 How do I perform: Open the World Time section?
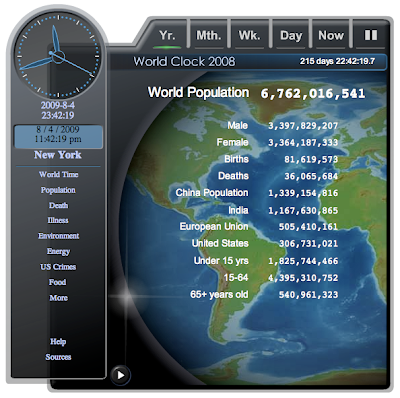click(x=58, y=174)
